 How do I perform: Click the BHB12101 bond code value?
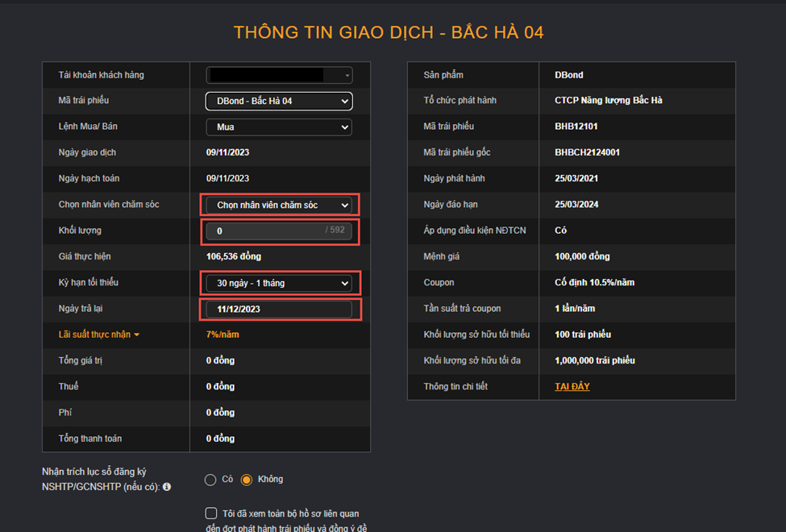click(576, 127)
